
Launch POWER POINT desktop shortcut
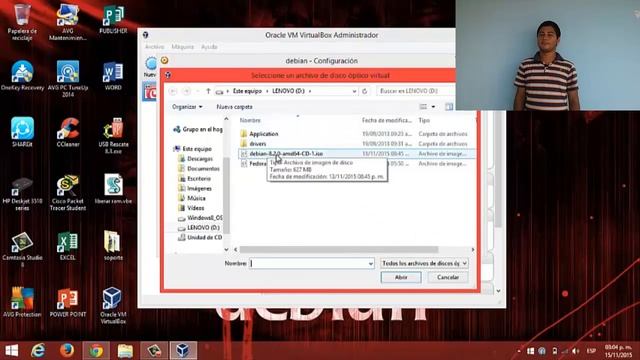68,302
